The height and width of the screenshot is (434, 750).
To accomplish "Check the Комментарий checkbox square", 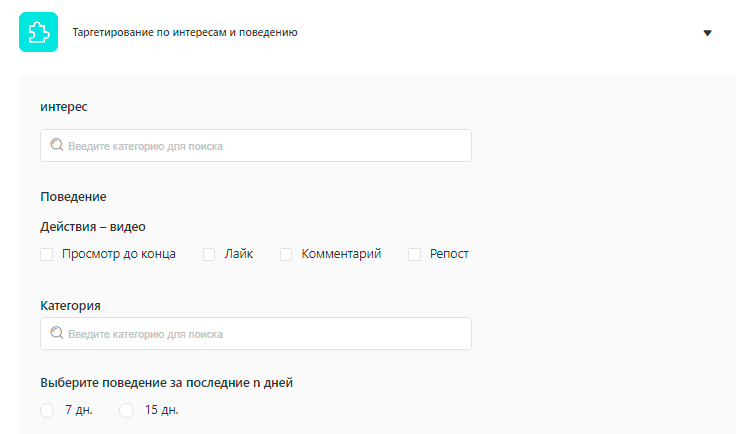I will click(x=286, y=255).
